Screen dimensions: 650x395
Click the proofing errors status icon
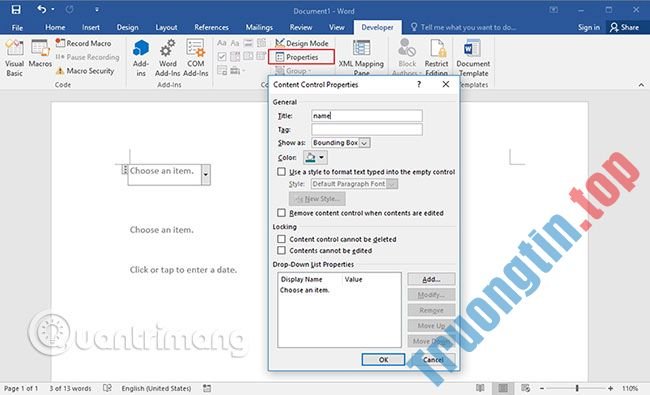click(107, 388)
